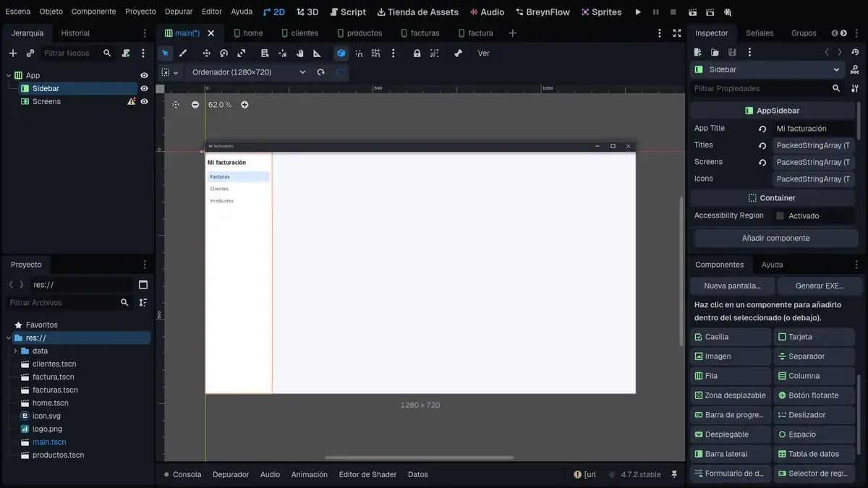
Task: Activate the Pan hand tool
Action: [299, 53]
